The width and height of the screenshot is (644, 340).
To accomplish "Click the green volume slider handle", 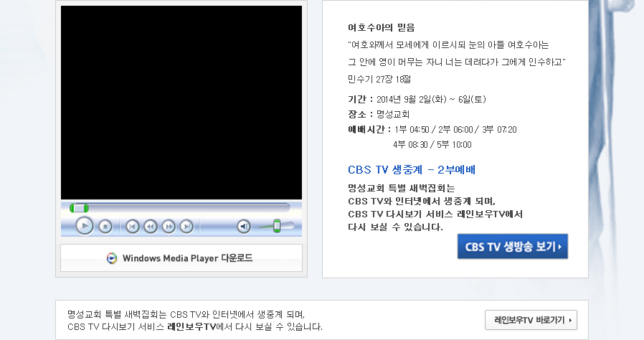I will point(277,226).
